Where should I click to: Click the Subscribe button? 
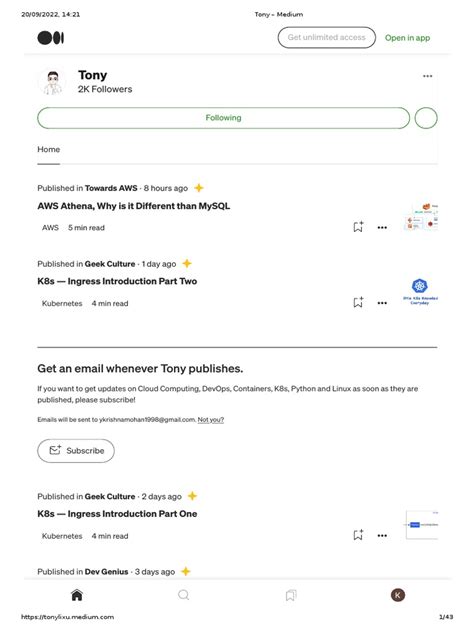tap(76, 451)
